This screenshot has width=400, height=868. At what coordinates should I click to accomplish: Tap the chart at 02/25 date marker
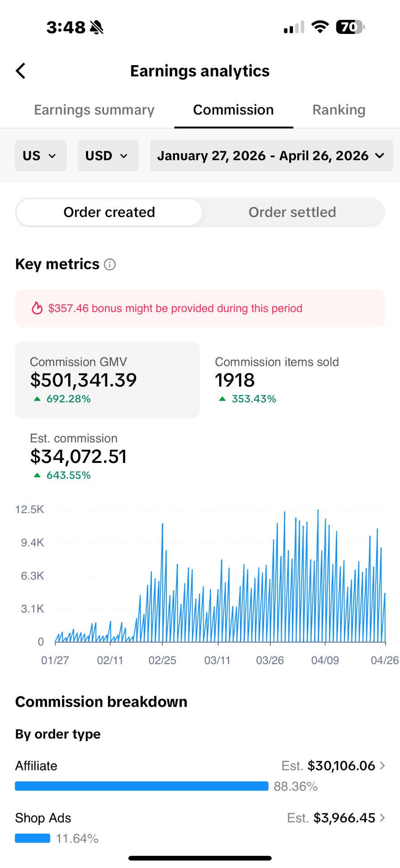pos(162,660)
